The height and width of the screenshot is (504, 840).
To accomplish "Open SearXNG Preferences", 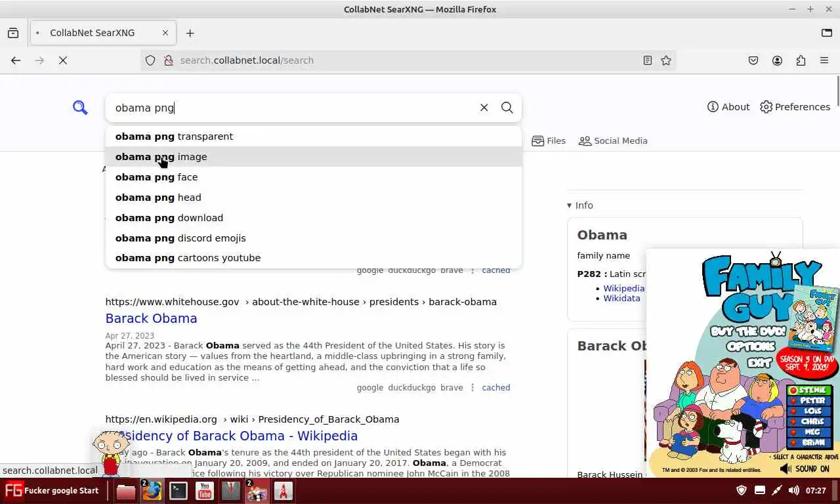I will pos(795,107).
